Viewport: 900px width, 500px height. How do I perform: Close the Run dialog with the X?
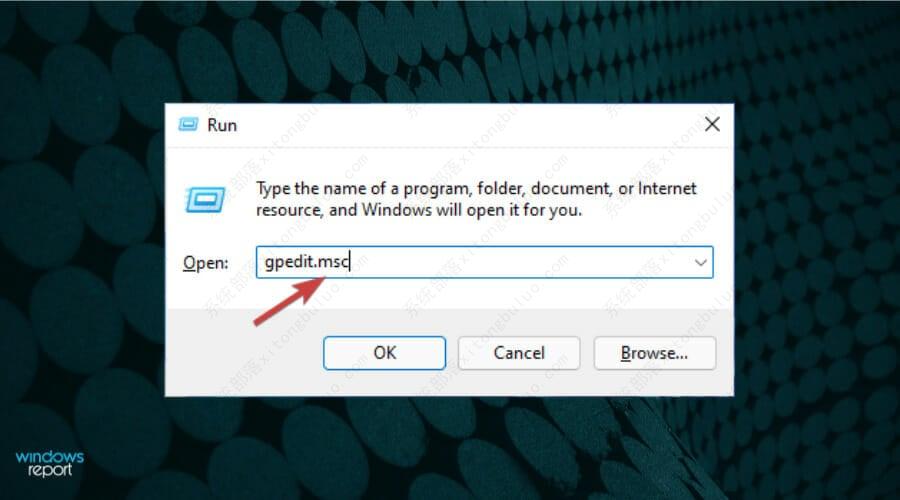tap(712, 124)
